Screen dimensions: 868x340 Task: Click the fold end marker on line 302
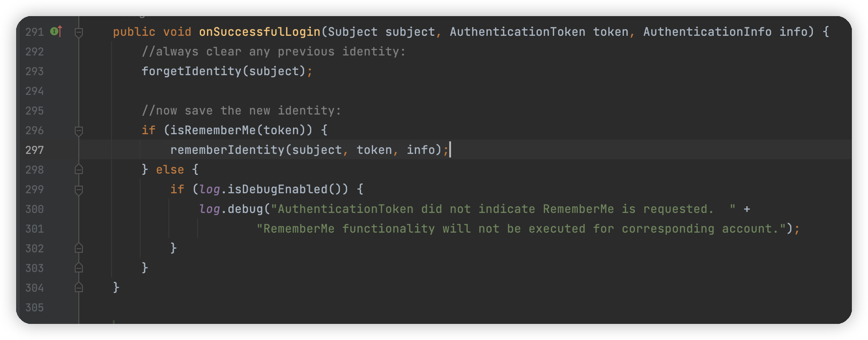point(79,248)
